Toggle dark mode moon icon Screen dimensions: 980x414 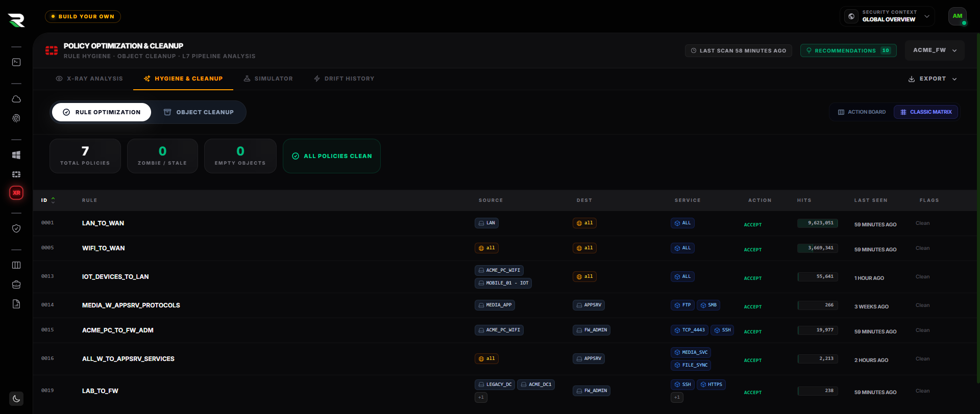[x=16, y=399]
